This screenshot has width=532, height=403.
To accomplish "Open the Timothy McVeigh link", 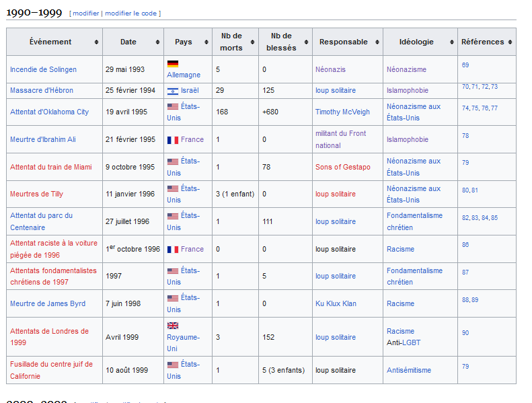I will point(341,112).
